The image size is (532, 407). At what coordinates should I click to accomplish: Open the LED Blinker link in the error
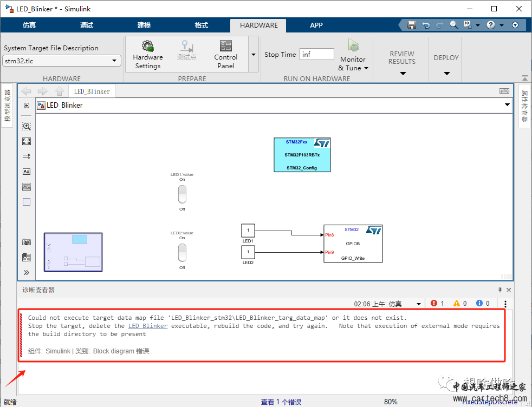(x=148, y=326)
